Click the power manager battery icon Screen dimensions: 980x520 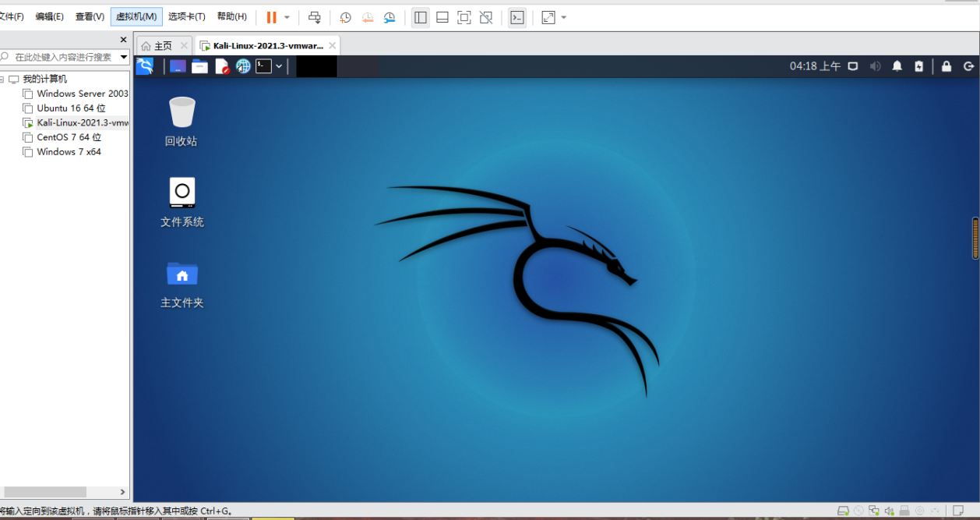[919, 66]
